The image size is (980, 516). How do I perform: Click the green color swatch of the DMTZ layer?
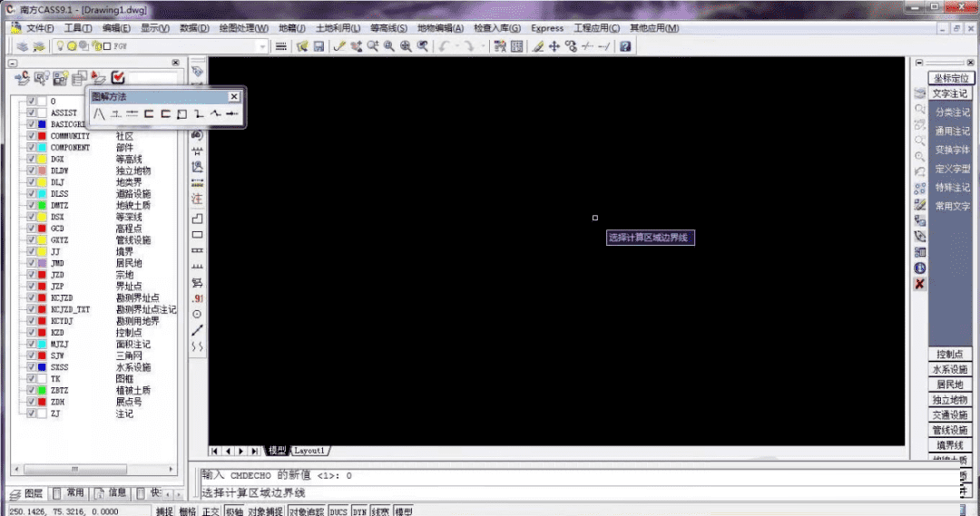coord(42,205)
